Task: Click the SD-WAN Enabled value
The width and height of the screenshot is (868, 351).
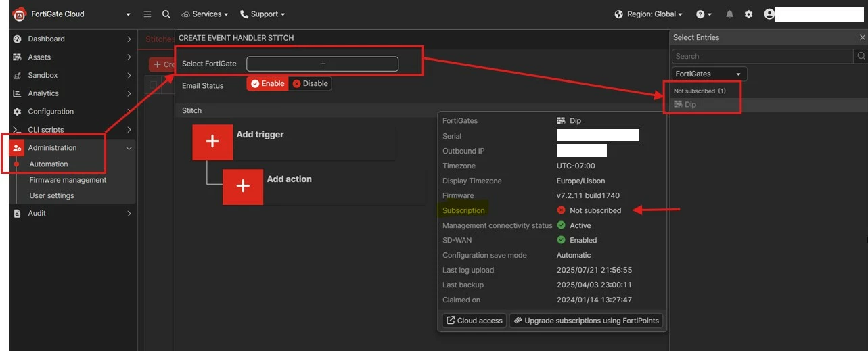Action: (583, 240)
